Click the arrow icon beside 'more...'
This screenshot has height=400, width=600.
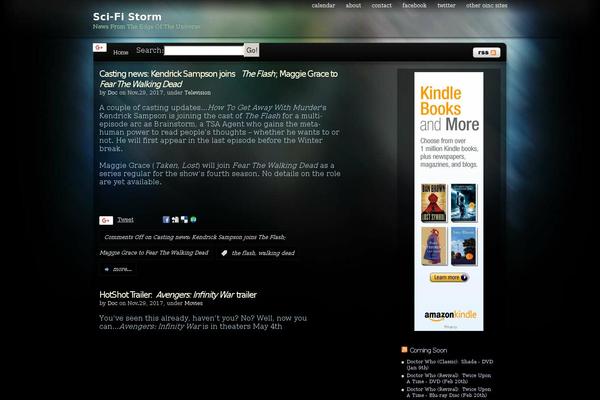107,269
